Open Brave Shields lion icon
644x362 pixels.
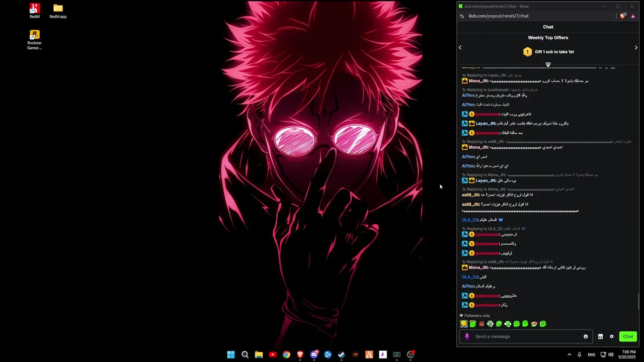pos(623,16)
